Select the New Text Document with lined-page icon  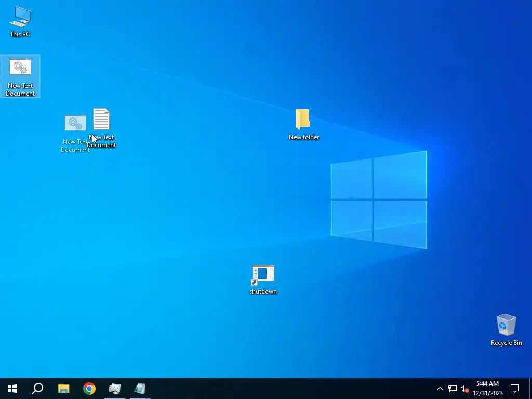[101, 128]
